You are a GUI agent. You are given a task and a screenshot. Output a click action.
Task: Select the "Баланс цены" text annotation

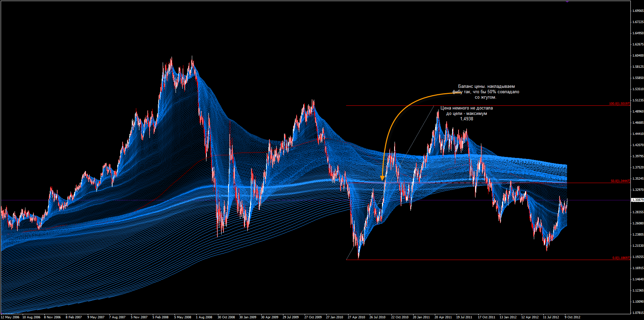pyautogui.click(x=486, y=92)
